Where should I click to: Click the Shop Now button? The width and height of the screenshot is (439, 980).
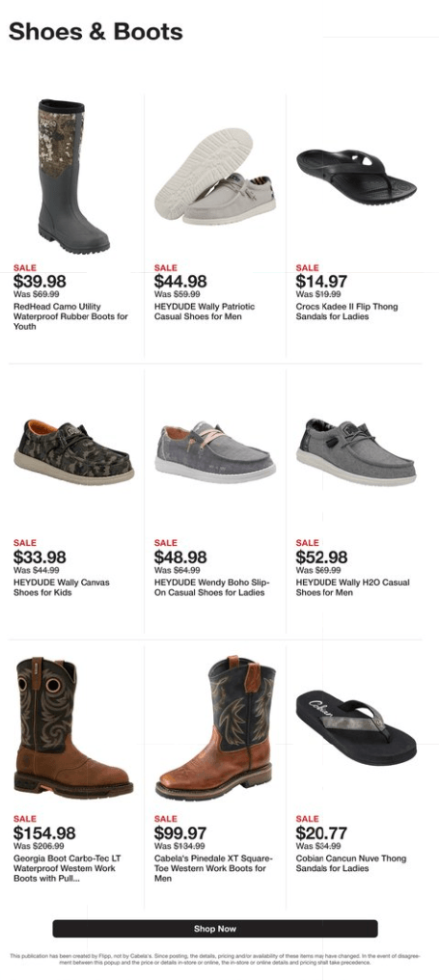[214, 928]
